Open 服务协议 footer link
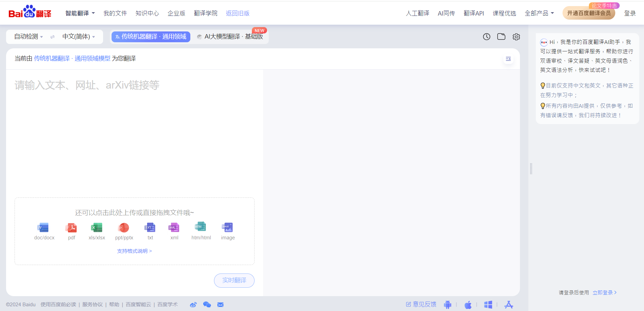 click(93, 305)
